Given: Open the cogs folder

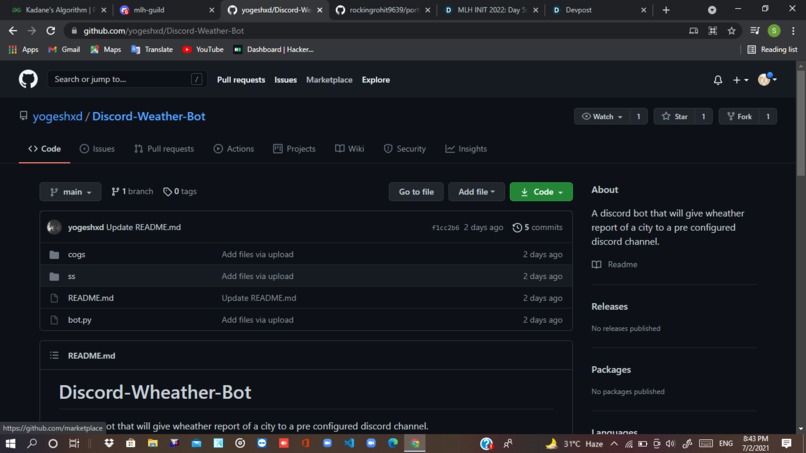Looking at the screenshot, I should tap(77, 255).
